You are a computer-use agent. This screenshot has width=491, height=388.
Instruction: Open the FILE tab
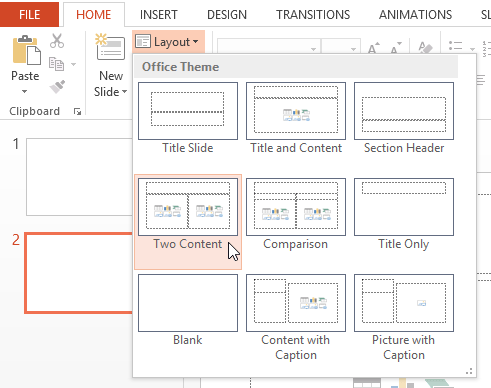29,14
